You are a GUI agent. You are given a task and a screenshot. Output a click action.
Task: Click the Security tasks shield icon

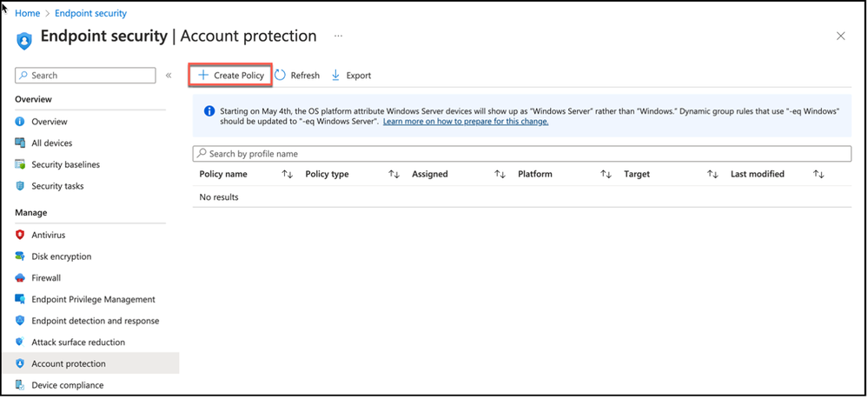point(20,186)
